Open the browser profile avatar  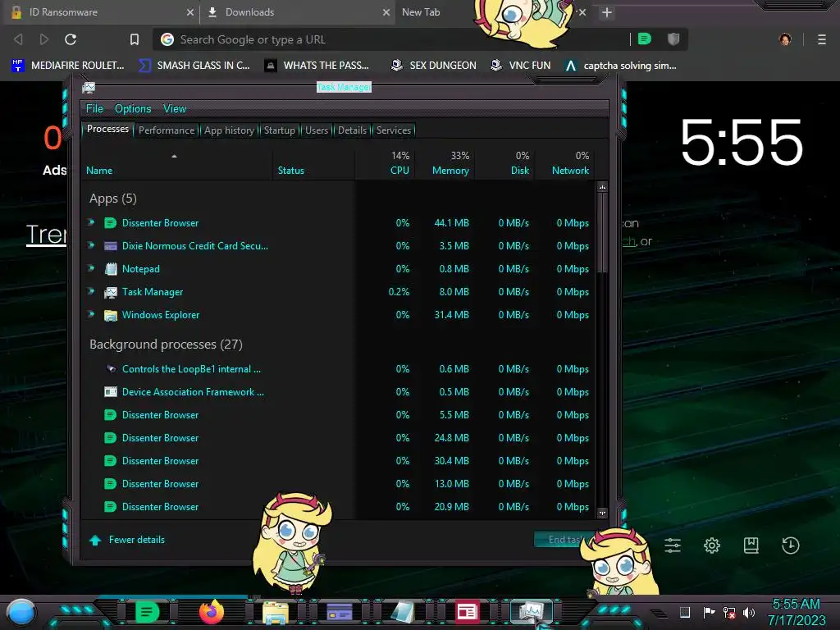coord(785,39)
